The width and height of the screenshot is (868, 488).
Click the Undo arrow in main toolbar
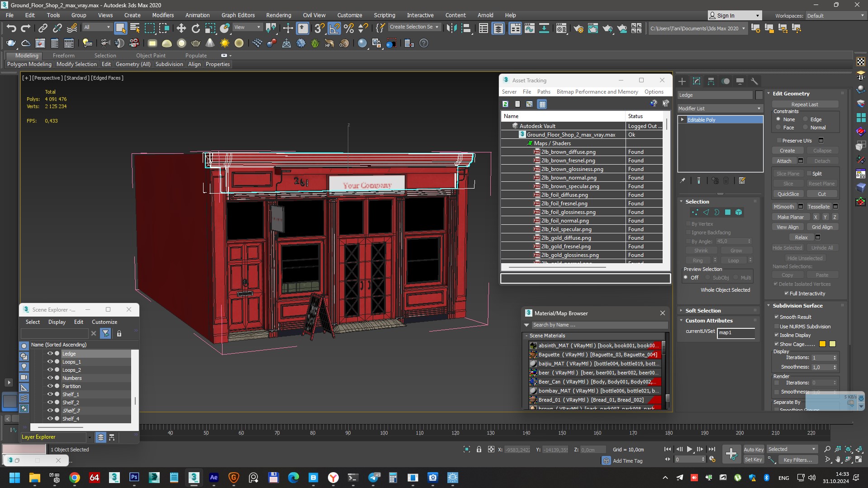[11, 28]
